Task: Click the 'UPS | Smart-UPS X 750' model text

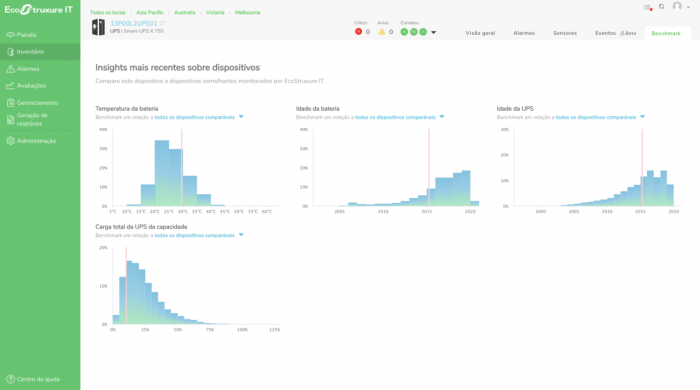Action: pos(137,31)
